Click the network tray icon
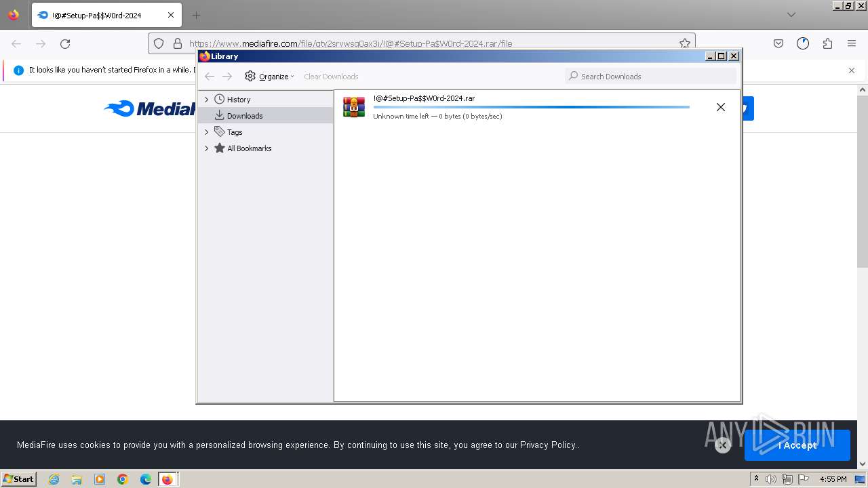Screen dimensions: 868x488 pyautogui.click(x=787, y=479)
